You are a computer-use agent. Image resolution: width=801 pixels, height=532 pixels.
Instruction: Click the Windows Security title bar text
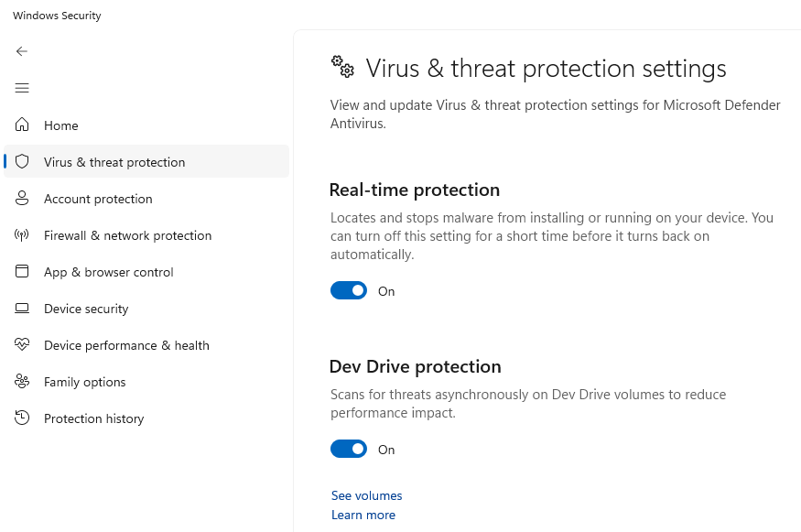56,15
